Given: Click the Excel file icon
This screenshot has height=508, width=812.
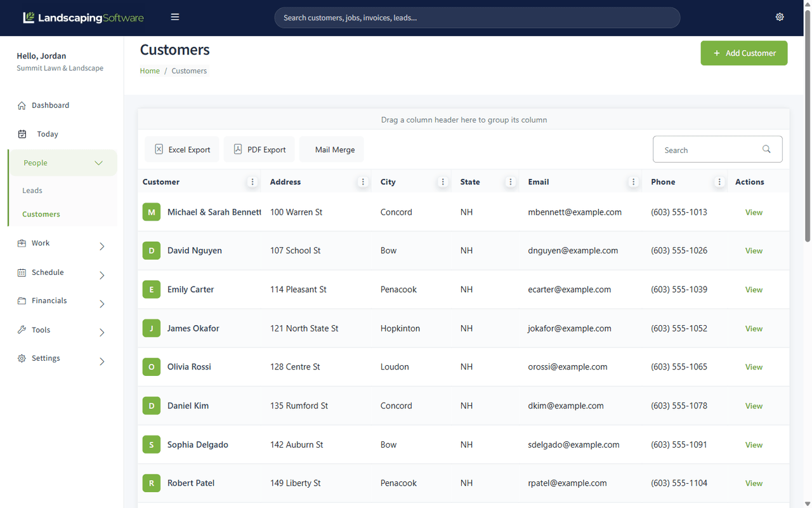Looking at the screenshot, I should tap(159, 149).
